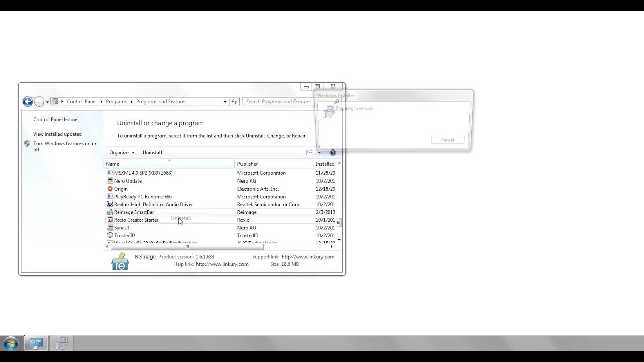Screen dimensions: 644x362
Task: Click Realtek Semiconductor Corp. publisher cell
Action: coord(269,204)
